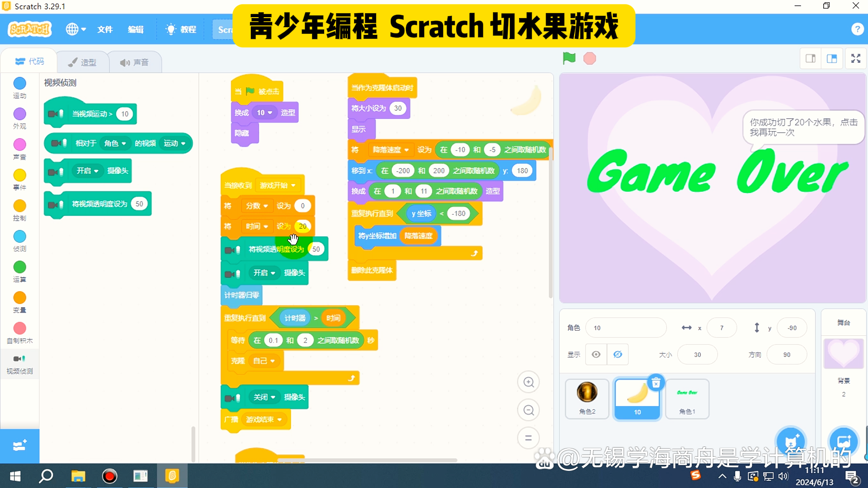Hide the sprite with crossed-eye icon
Screen dimensions: 868x488
(618, 355)
